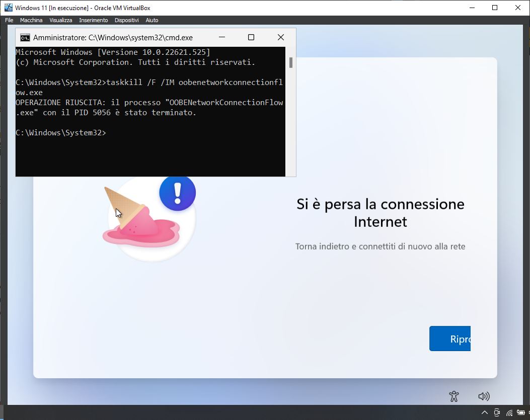Open the Inserimento menu

(x=93, y=20)
